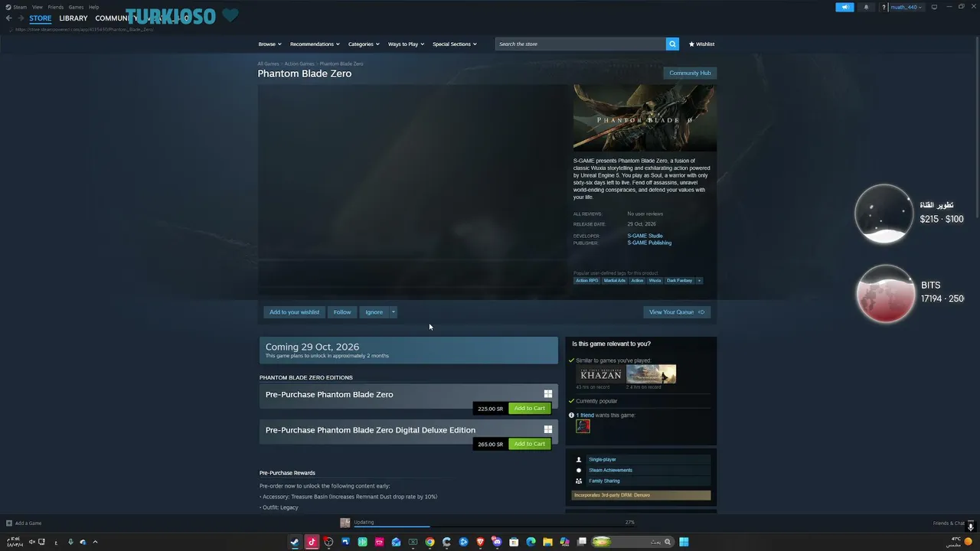The height and width of the screenshot is (551, 980).
Task: Click the Windows icon on Deluxe Edition
Action: tap(548, 429)
